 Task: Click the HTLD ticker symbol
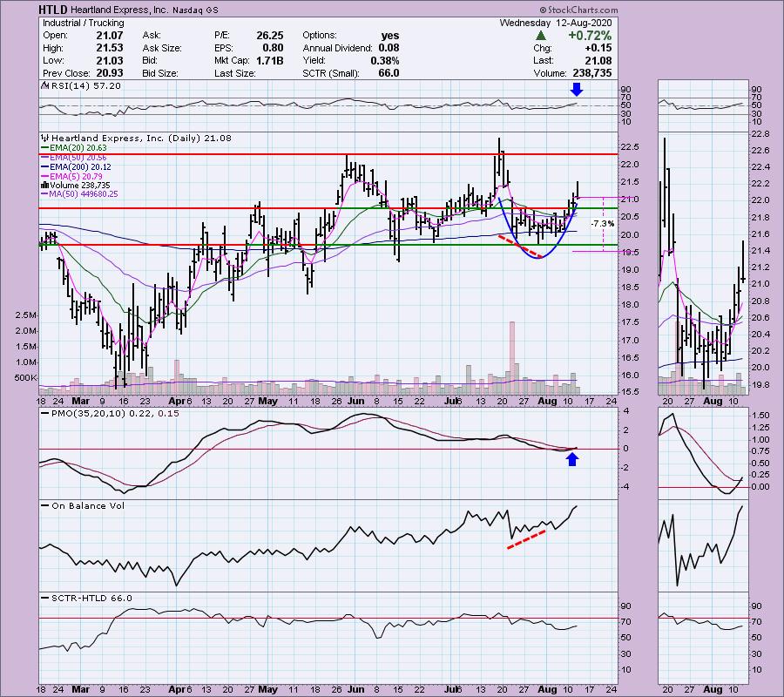(54, 10)
